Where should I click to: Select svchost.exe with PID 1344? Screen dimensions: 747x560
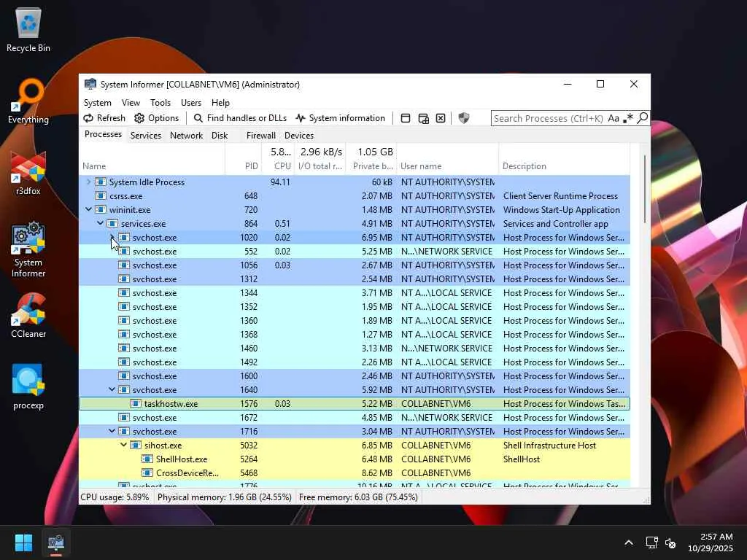click(x=355, y=293)
